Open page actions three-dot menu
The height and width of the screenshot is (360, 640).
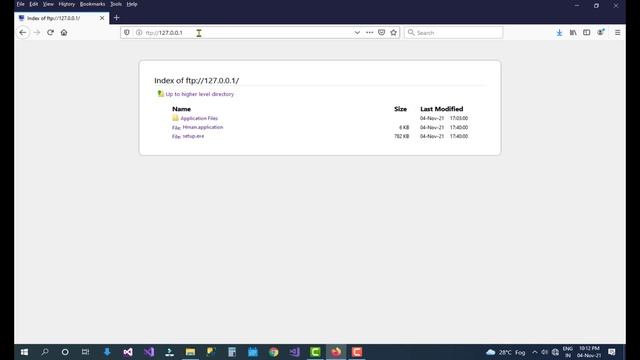[x=369, y=33]
